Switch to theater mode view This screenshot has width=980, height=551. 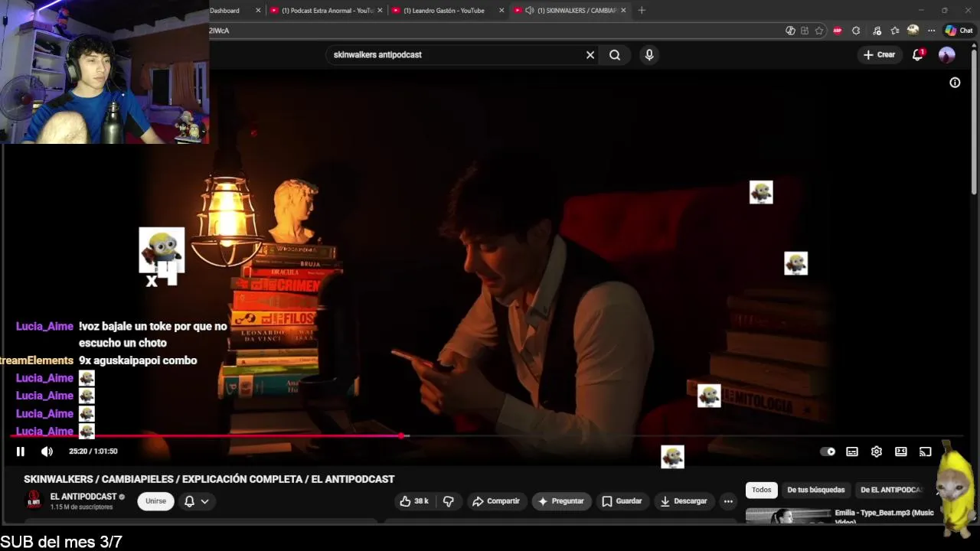pos(901,452)
